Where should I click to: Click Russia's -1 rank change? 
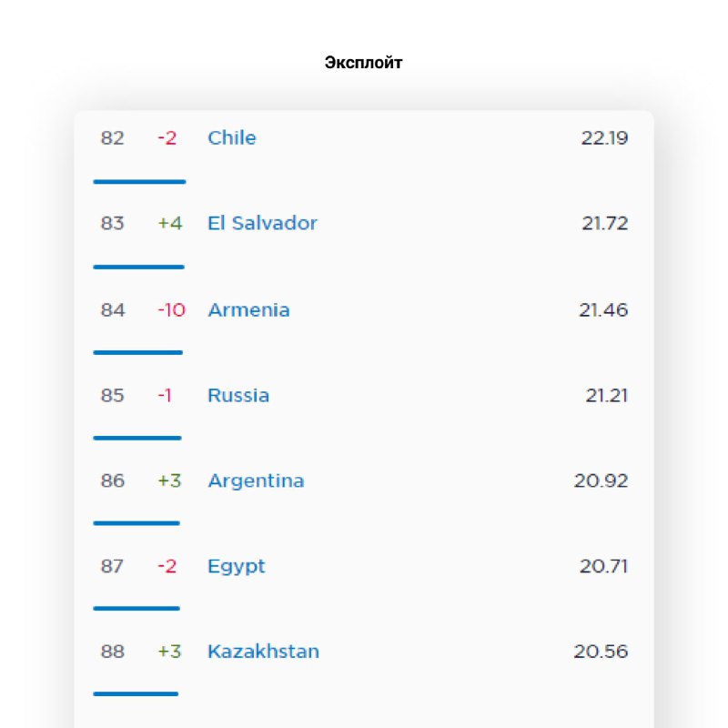pyautogui.click(x=165, y=396)
